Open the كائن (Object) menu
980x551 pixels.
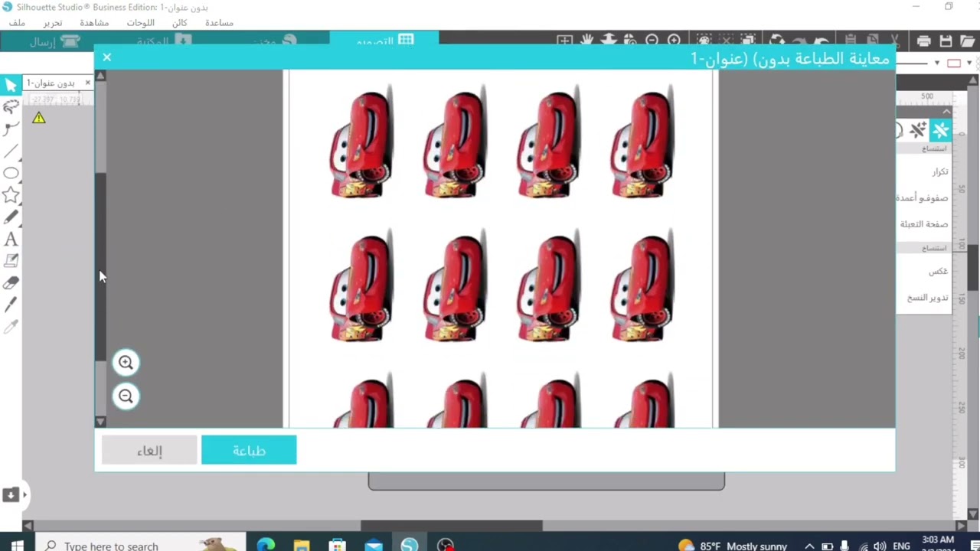click(x=180, y=23)
